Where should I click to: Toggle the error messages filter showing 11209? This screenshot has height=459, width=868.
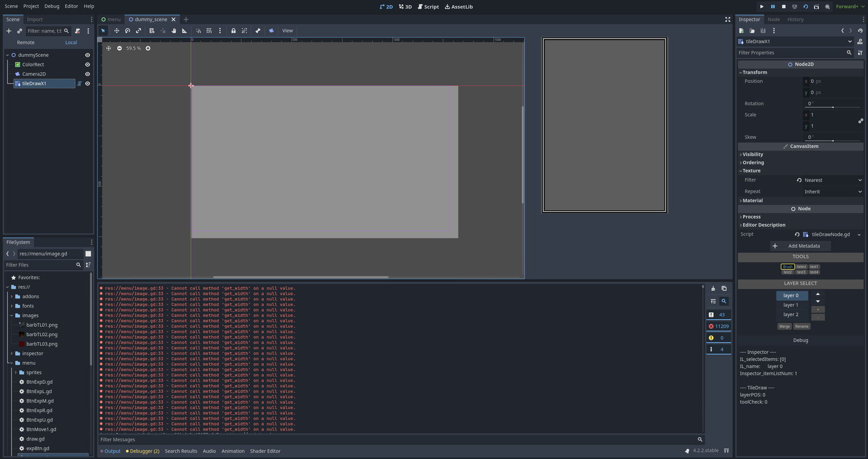click(719, 326)
